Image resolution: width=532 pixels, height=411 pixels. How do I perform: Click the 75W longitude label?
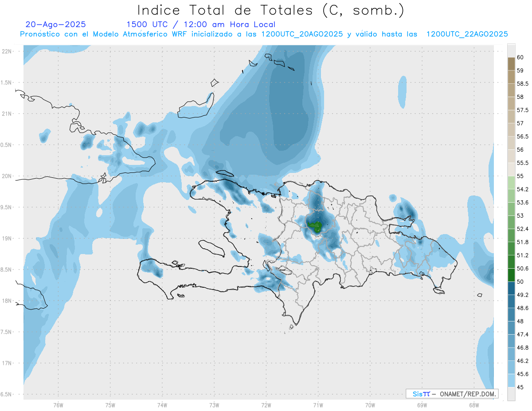click(x=110, y=405)
